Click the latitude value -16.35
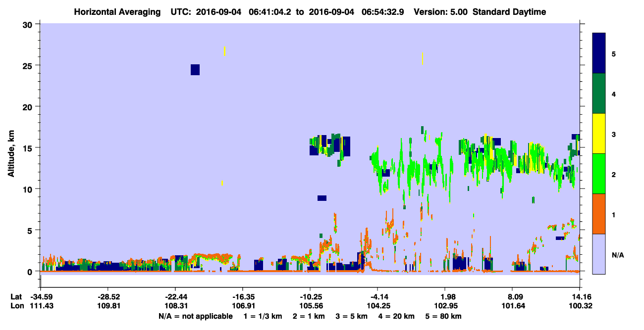 pos(242,297)
